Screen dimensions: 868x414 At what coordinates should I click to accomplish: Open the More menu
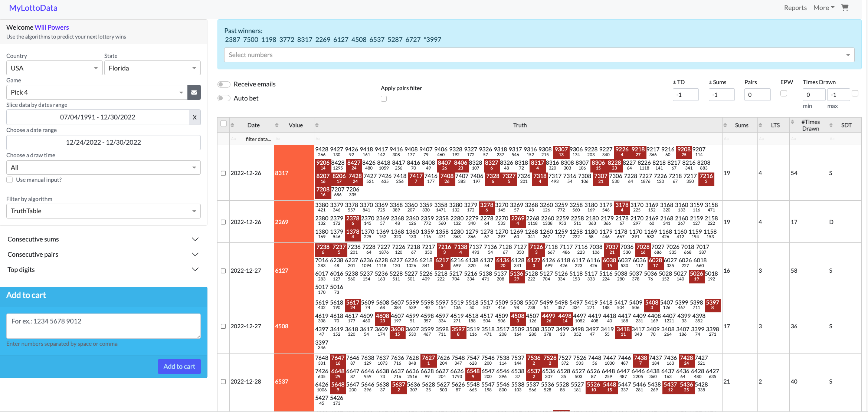[824, 8]
